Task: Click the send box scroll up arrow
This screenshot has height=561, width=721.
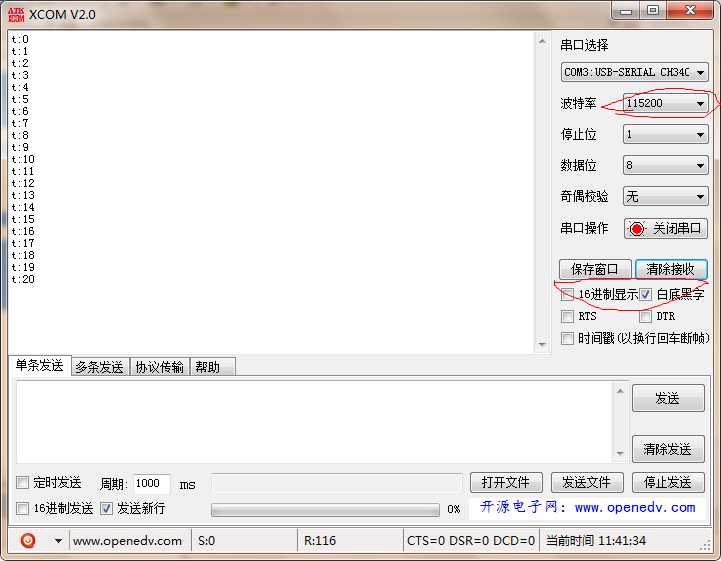Action: coord(620,391)
